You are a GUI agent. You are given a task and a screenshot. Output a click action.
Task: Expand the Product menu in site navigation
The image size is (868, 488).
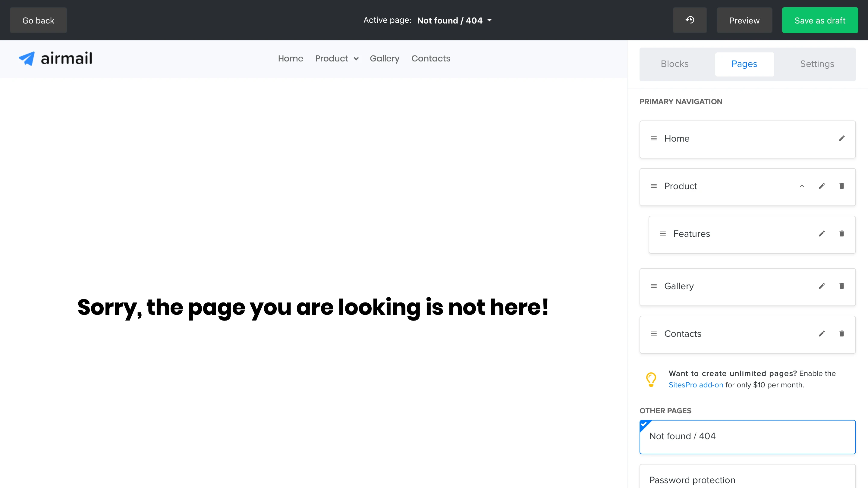coord(336,59)
